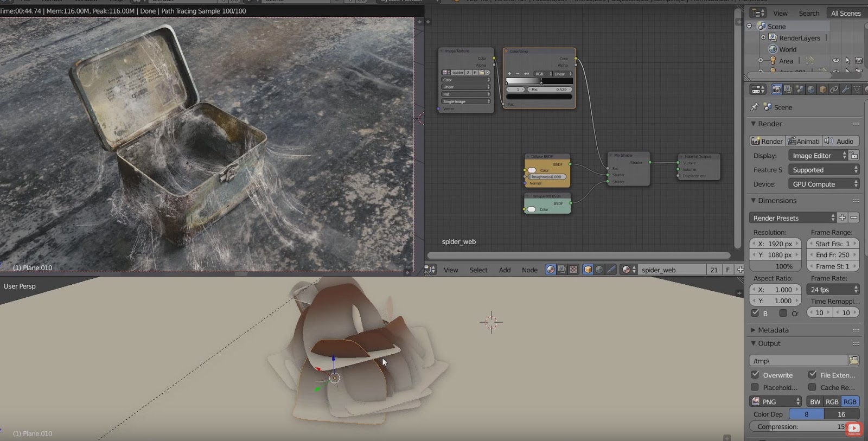868x441 pixels.
Task: Click the Animation render button
Action: (x=803, y=141)
